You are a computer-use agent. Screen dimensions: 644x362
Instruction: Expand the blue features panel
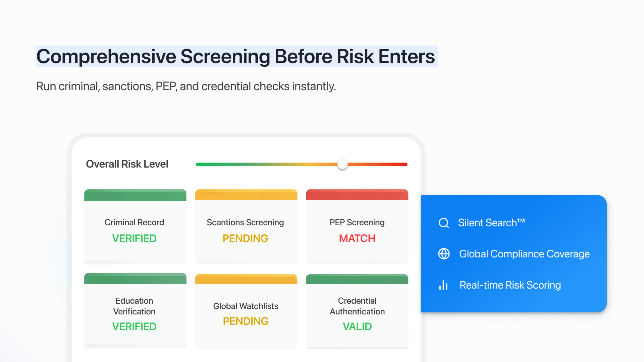tap(513, 254)
